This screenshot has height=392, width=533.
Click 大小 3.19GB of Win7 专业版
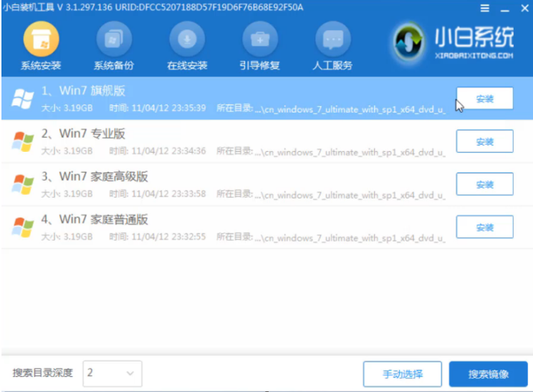coord(67,151)
